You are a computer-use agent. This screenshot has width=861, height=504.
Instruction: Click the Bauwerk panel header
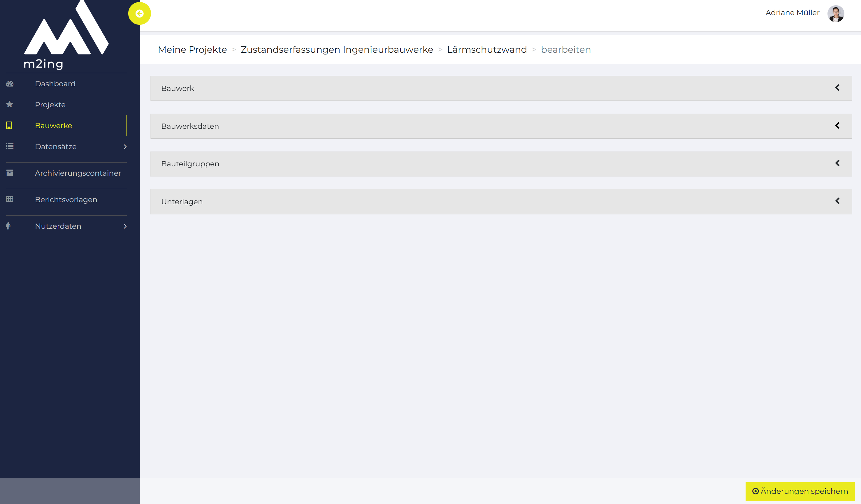point(501,89)
